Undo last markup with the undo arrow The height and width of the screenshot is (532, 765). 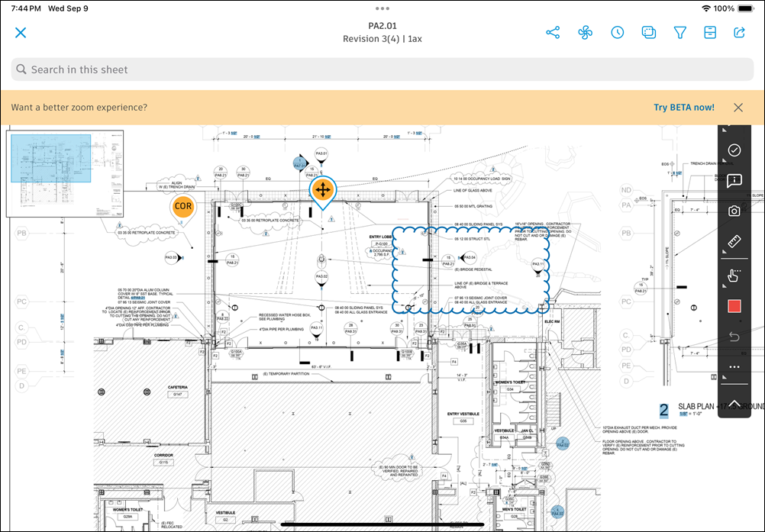pos(734,337)
